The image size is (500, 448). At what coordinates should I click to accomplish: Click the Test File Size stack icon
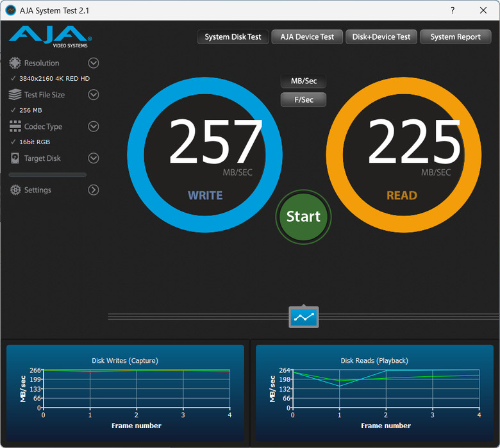coord(15,94)
